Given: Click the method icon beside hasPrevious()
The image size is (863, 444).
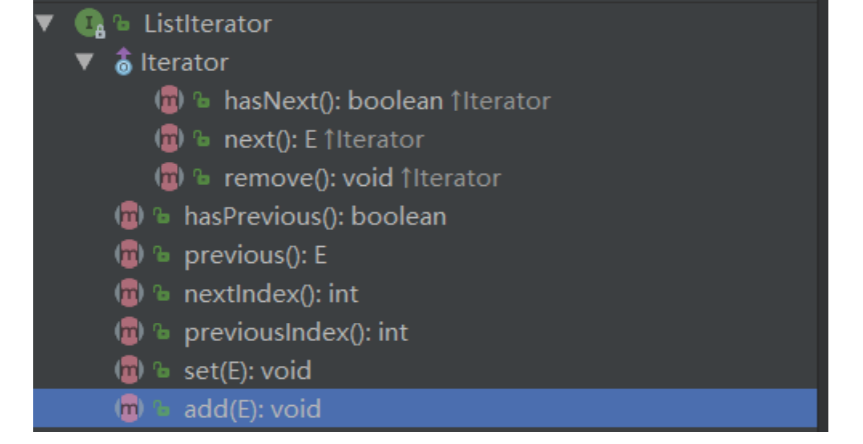Looking at the screenshot, I should (129, 216).
